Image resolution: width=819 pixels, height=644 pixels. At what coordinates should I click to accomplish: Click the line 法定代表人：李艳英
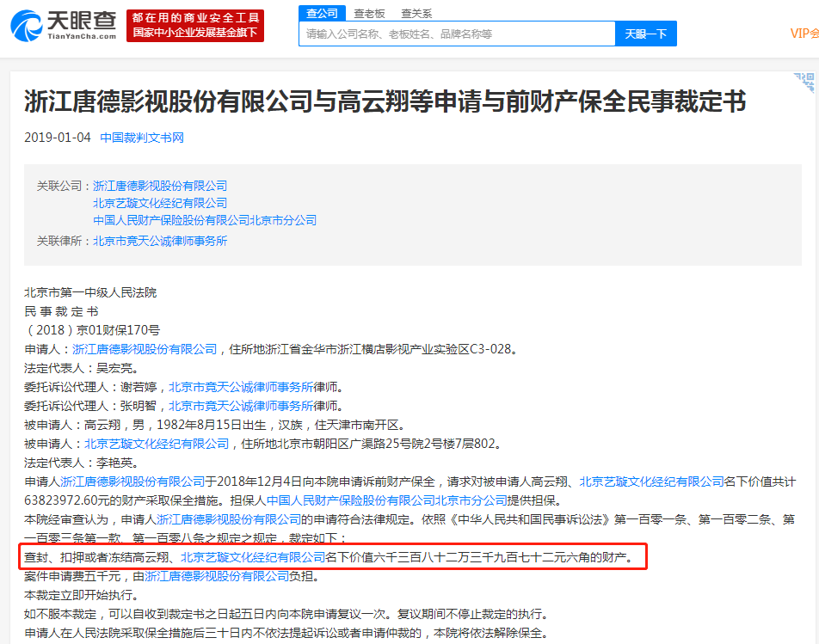[82, 463]
